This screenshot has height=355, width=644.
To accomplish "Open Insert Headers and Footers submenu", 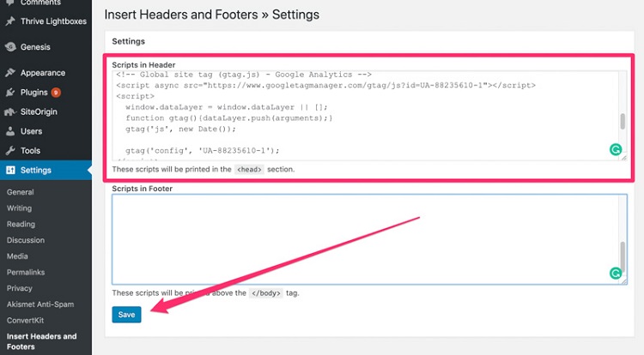I will [41, 341].
